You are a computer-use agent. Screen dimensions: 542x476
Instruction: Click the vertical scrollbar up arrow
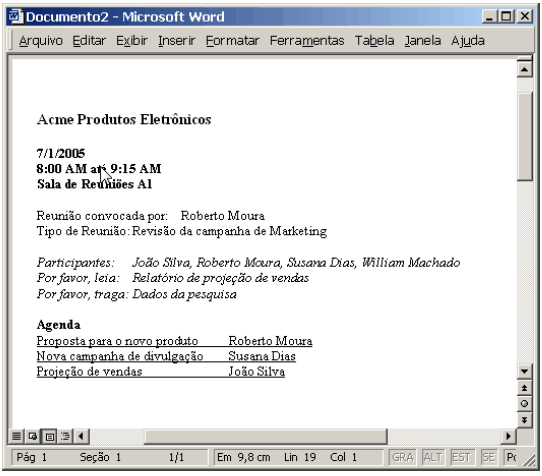524,69
